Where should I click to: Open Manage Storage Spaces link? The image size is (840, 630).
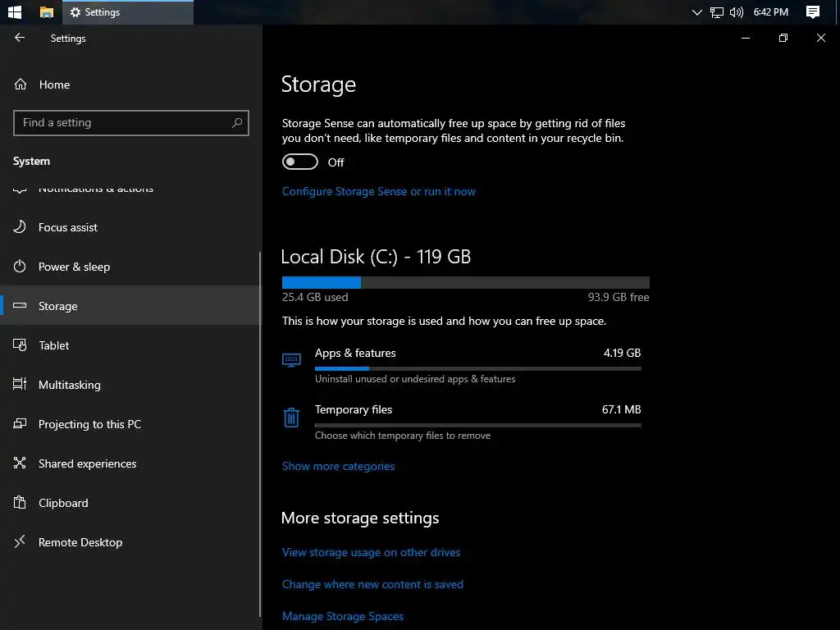[x=343, y=617]
